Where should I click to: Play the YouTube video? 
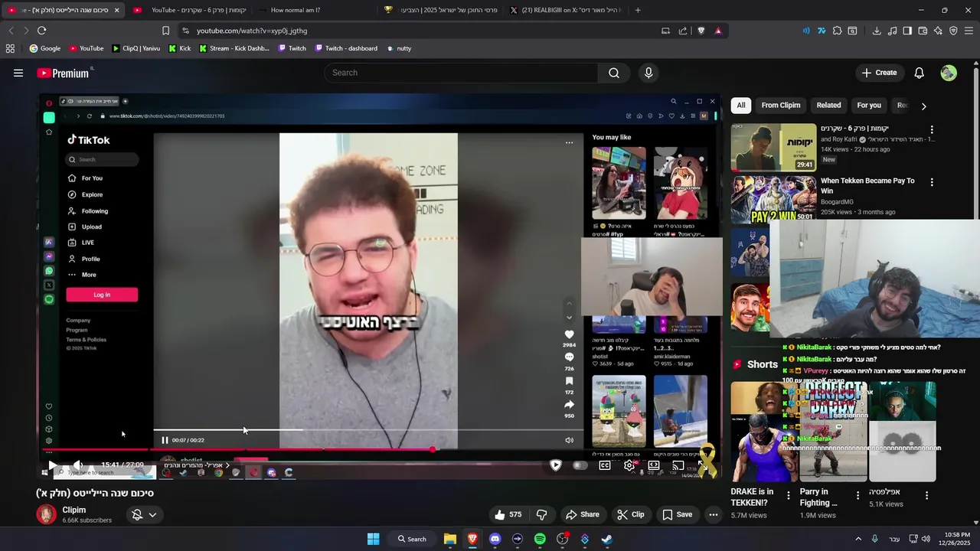point(52,465)
